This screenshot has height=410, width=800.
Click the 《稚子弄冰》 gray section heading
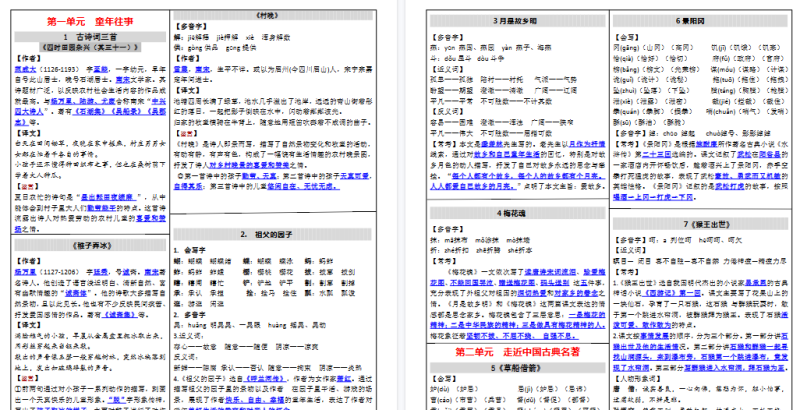click(x=90, y=246)
